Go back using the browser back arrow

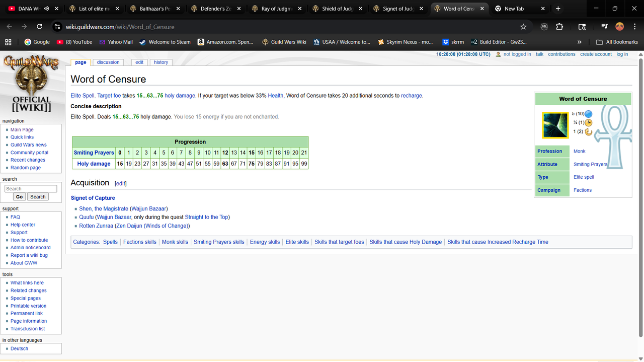coord(9,27)
